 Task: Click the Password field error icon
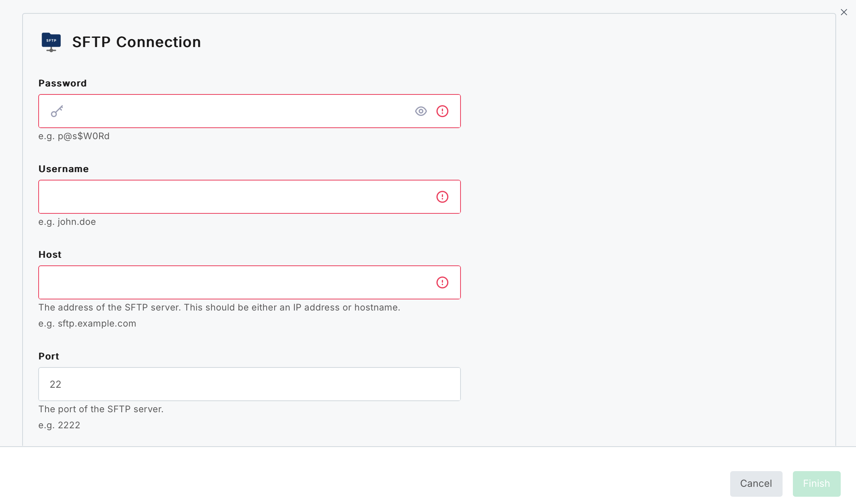tap(442, 111)
